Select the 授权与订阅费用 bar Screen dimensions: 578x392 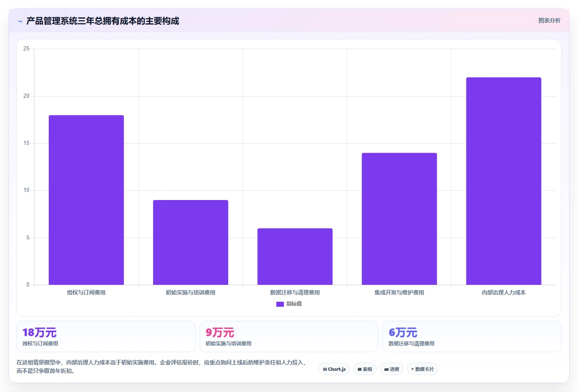[x=86, y=200]
